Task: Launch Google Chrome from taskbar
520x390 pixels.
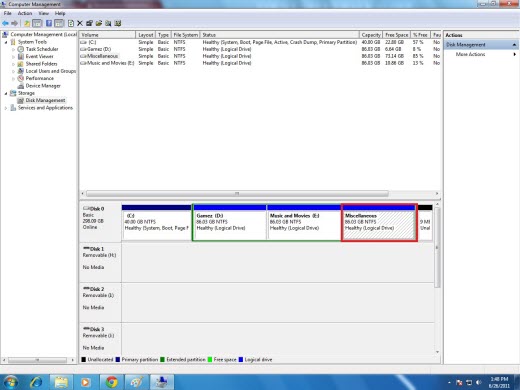Action: coord(111,382)
